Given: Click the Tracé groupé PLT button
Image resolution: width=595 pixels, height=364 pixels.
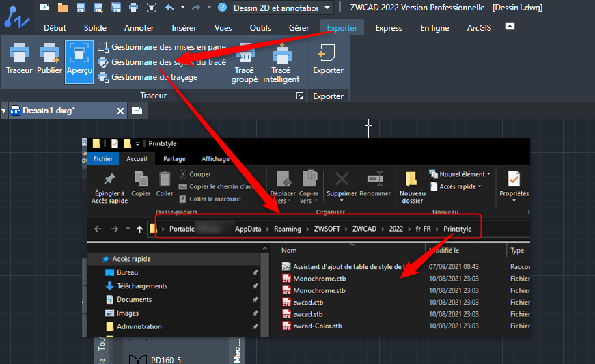Looking at the screenshot, I should 245,64.
